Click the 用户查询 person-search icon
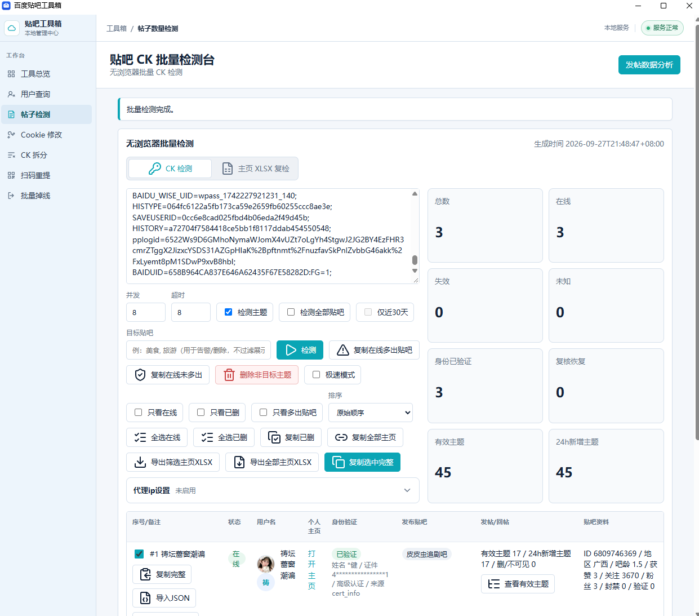This screenshot has width=699, height=616. point(11,94)
